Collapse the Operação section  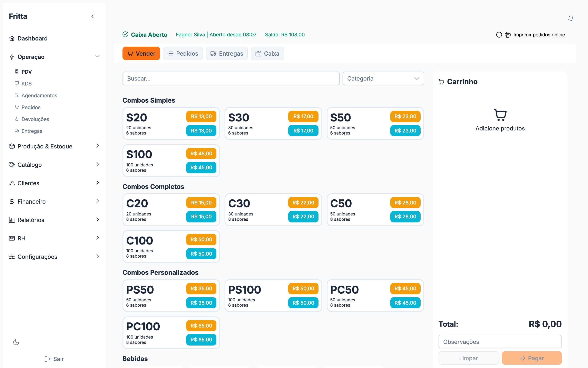coord(97,56)
